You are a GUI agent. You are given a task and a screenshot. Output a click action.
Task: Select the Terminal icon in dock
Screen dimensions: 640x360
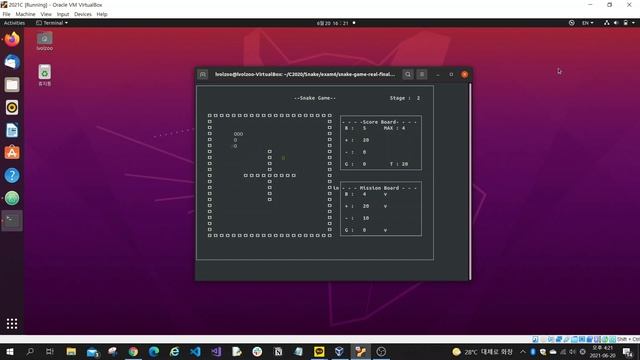[x=12, y=221]
